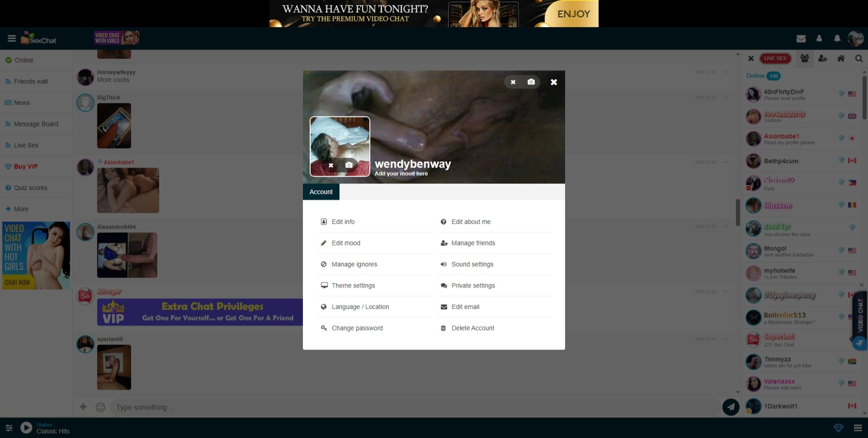Image resolution: width=868 pixels, height=438 pixels.
Task: Open the notifications bell
Action: [x=837, y=38]
